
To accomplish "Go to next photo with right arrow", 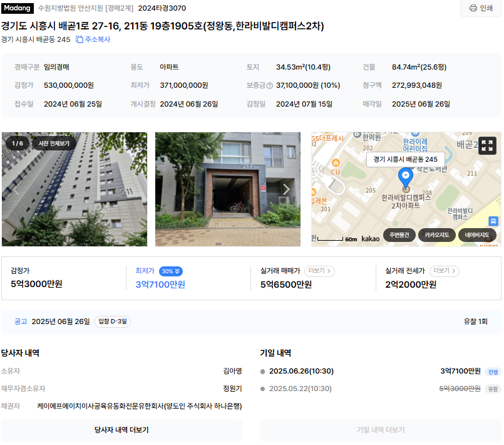I will (286, 189).
